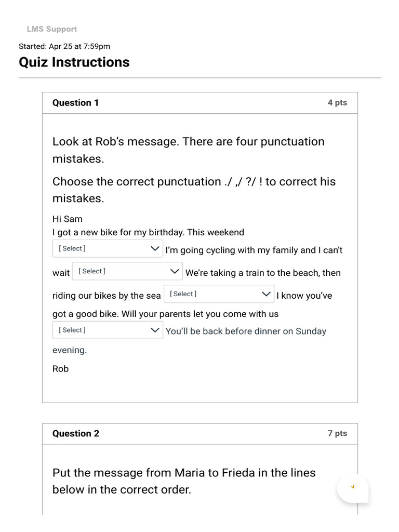Click the chevron arrow after "wait"
The width and height of the screenshot is (399, 532).
point(175,271)
